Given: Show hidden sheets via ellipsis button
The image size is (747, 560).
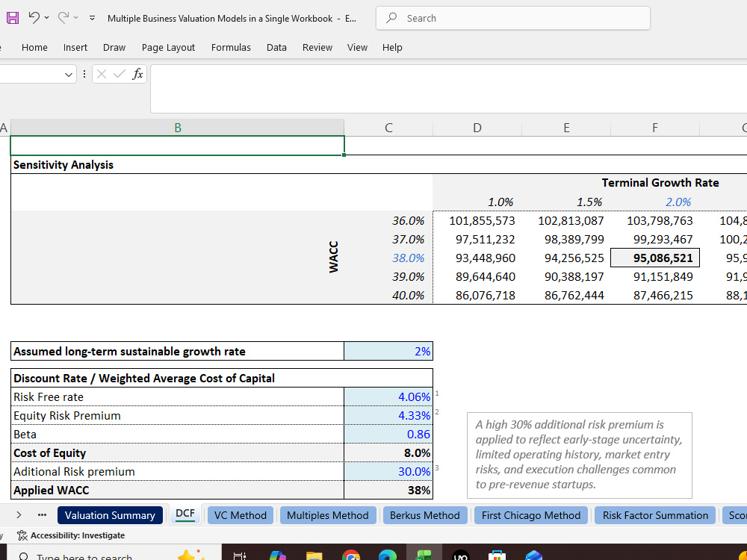Looking at the screenshot, I should 42,515.
